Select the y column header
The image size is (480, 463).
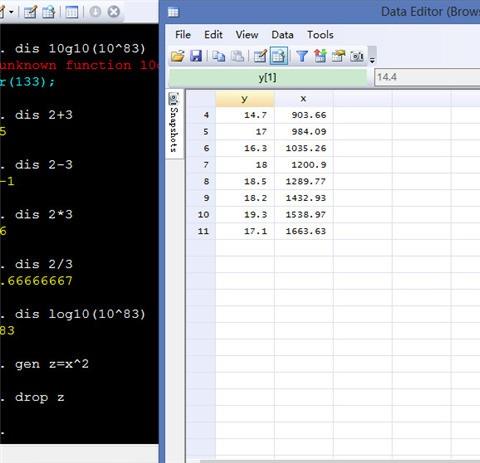(245, 99)
